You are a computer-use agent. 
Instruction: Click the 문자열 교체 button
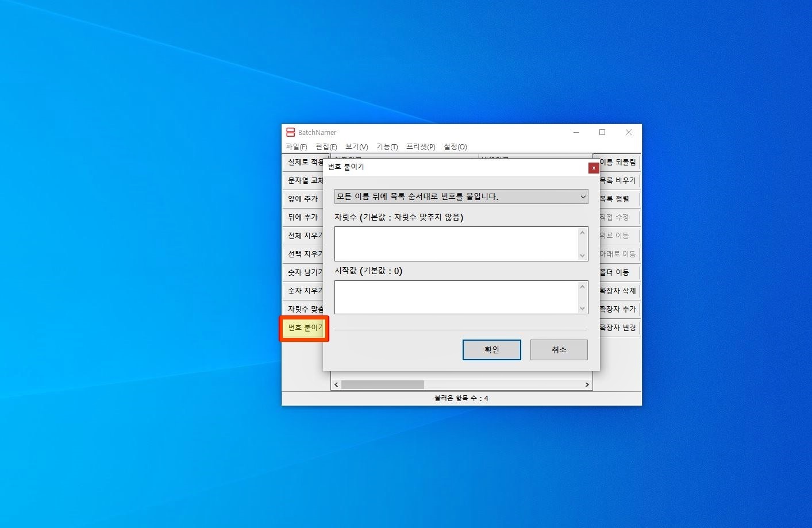(x=303, y=180)
